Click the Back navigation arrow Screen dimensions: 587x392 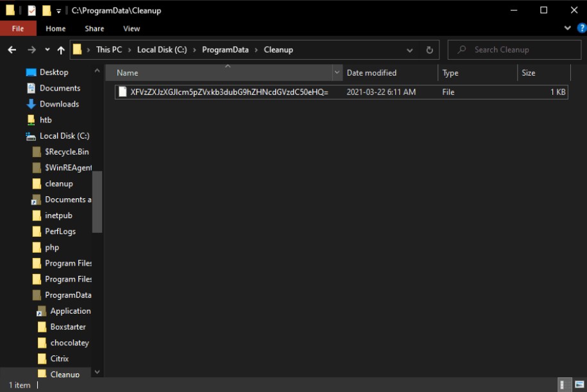(x=12, y=50)
